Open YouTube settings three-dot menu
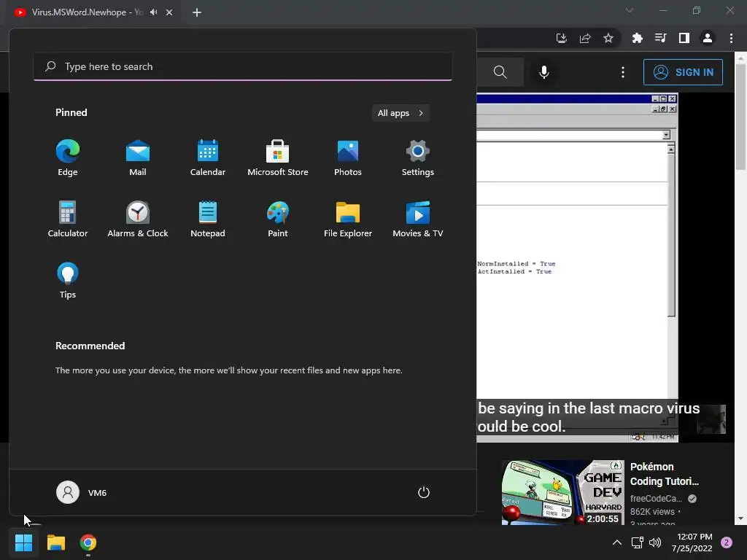Viewport: 747px width, 560px height. pyautogui.click(x=623, y=72)
